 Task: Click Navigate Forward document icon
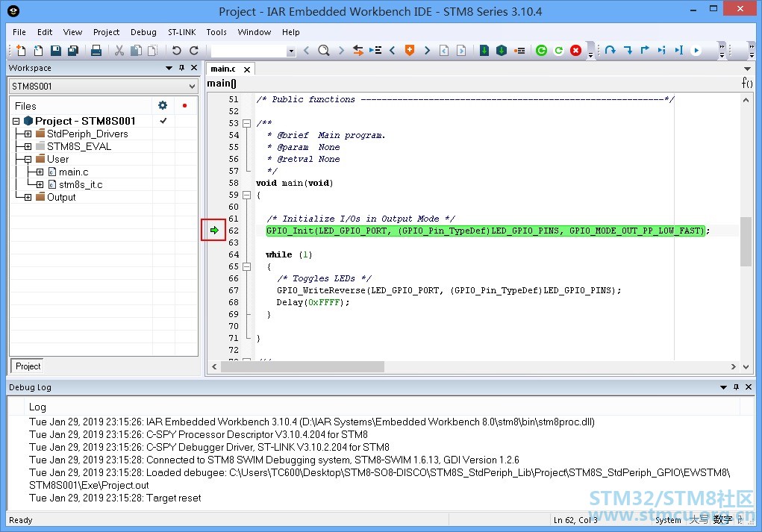[461, 50]
